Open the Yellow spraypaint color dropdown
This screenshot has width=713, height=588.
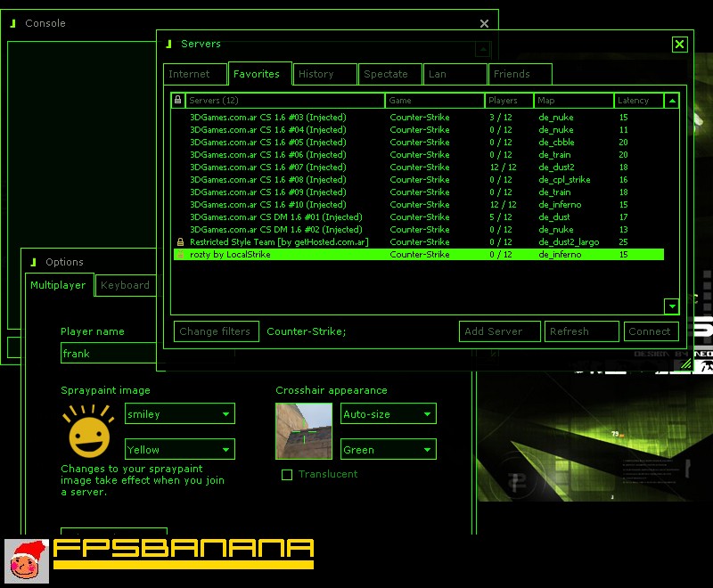180,449
